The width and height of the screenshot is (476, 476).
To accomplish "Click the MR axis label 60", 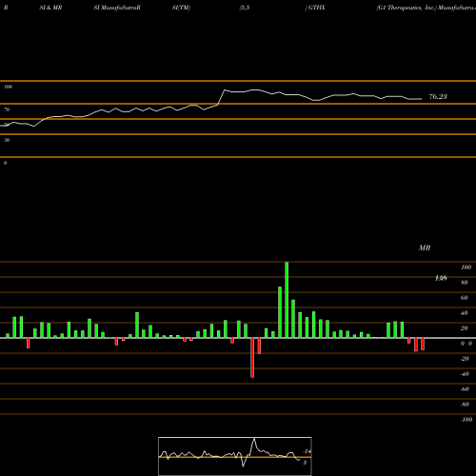I will [x=465, y=298].
